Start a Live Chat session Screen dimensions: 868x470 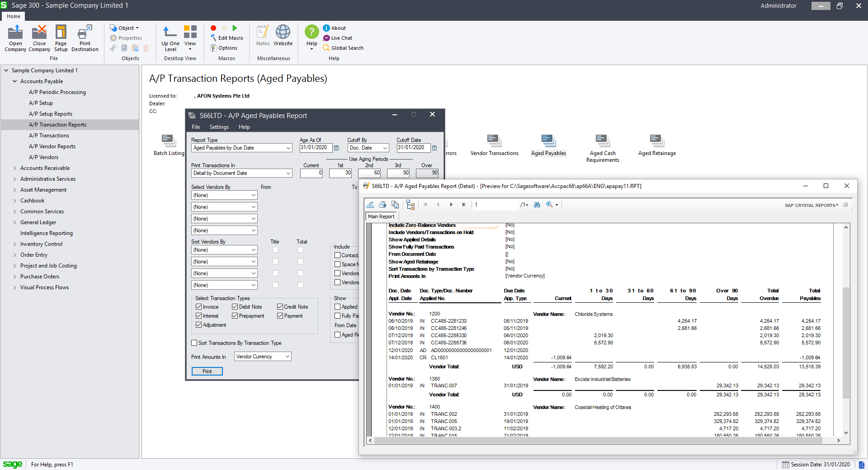coord(338,38)
